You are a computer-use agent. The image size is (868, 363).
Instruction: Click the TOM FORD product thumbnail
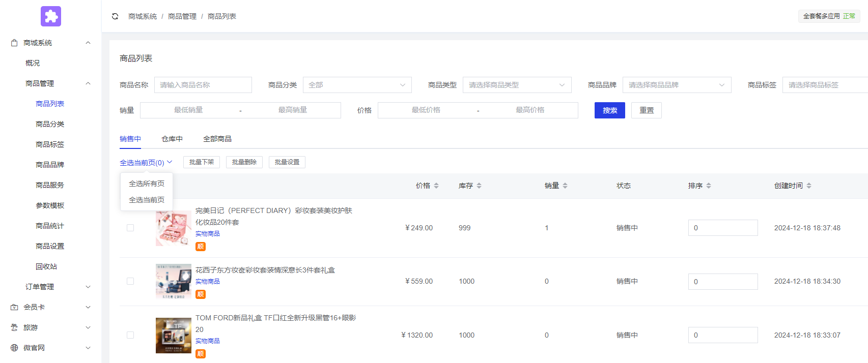coord(174,335)
